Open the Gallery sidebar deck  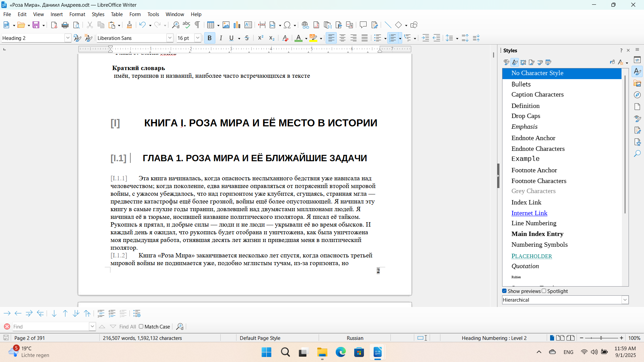click(637, 83)
